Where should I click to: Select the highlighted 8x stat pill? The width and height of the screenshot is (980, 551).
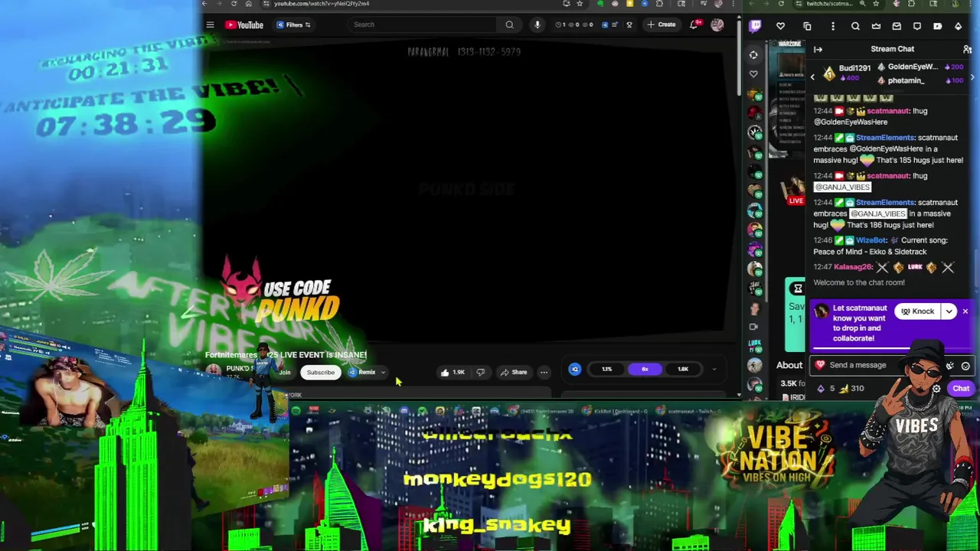pyautogui.click(x=645, y=370)
